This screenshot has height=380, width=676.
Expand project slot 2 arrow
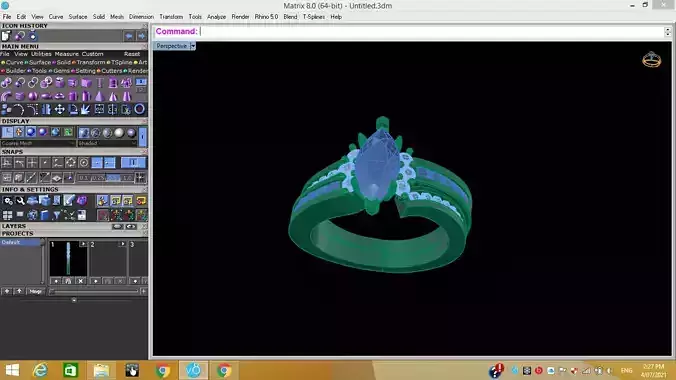pos(122,244)
